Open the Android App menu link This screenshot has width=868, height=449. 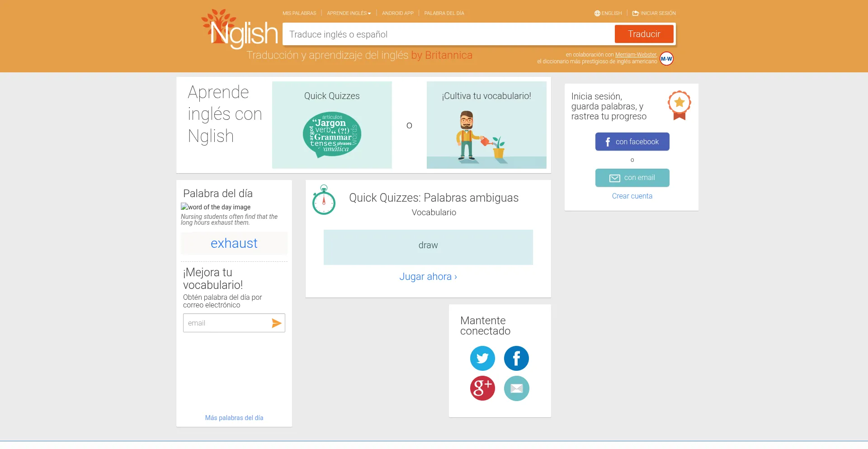tap(397, 13)
